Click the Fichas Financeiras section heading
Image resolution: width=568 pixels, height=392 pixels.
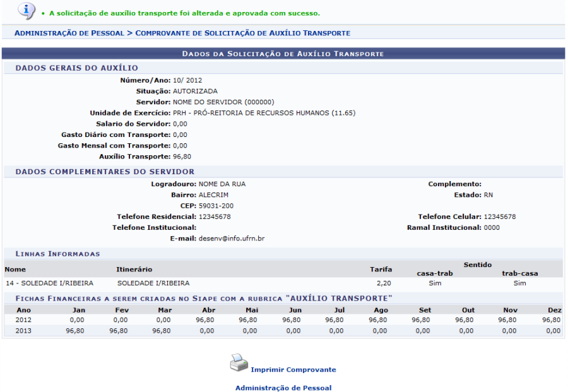click(203, 298)
